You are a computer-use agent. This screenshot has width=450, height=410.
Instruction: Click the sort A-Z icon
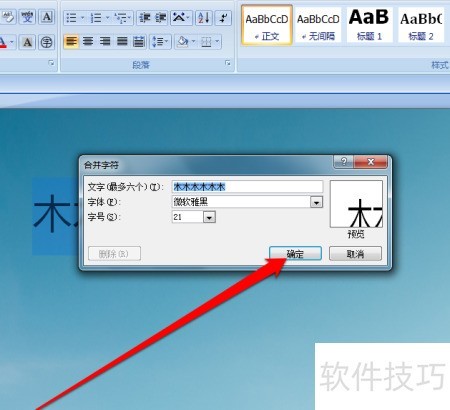204,17
